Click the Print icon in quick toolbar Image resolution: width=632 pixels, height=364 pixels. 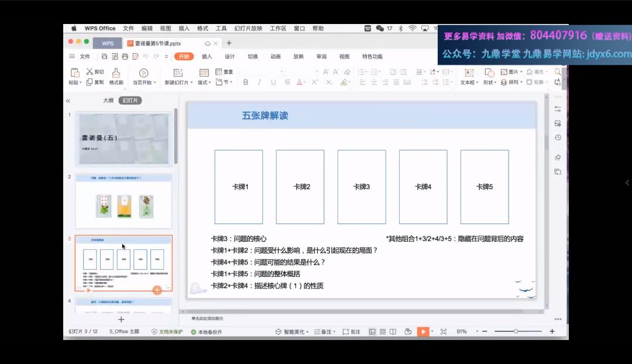pyautogui.click(x=124, y=57)
